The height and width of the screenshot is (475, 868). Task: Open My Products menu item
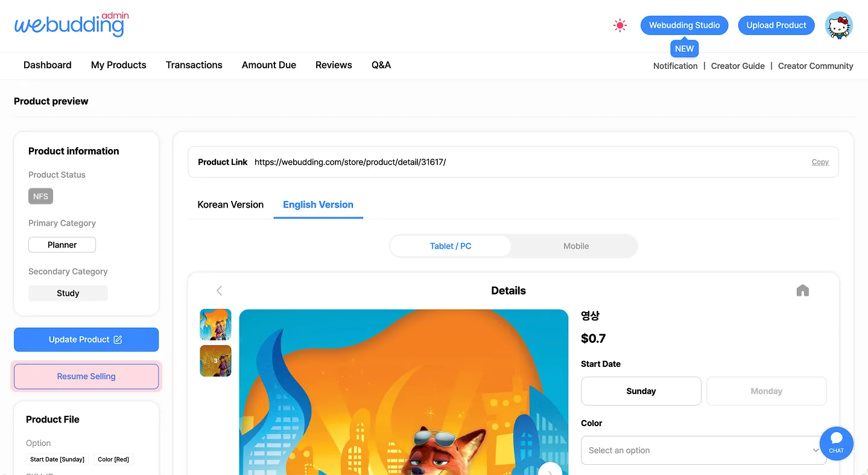click(119, 65)
